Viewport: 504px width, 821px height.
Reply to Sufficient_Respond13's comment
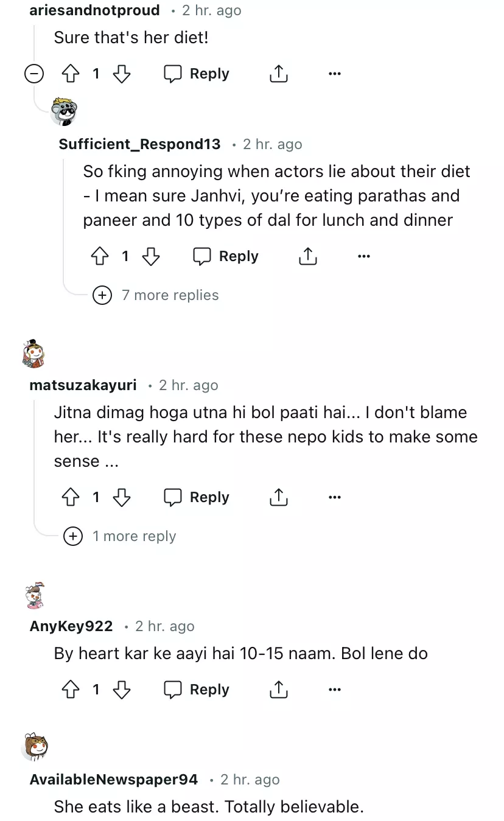226,257
